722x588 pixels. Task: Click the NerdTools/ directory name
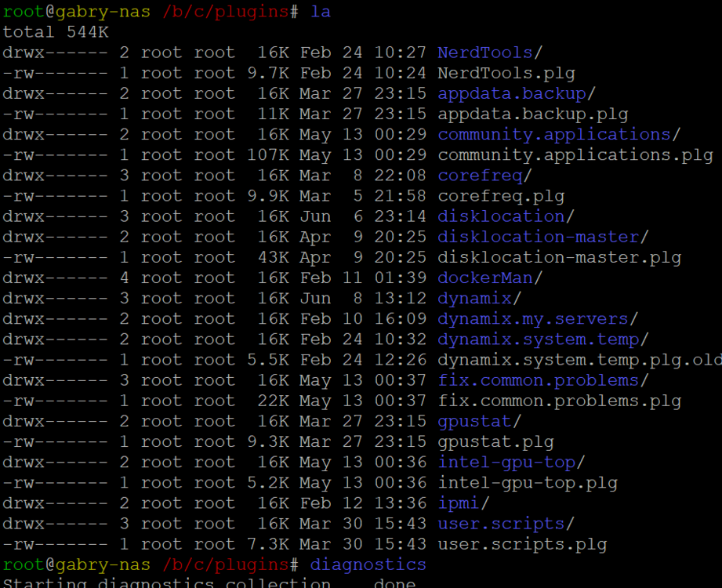[x=490, y=53]
